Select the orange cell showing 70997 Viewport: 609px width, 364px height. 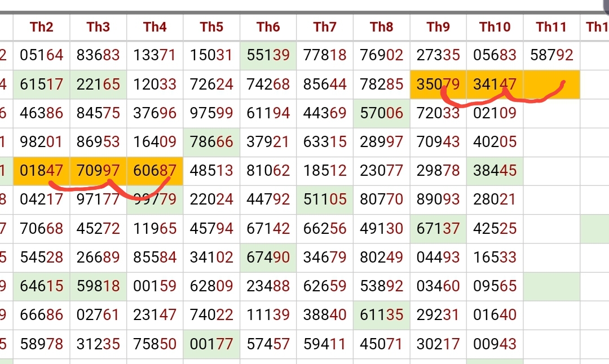coord(98,170)
